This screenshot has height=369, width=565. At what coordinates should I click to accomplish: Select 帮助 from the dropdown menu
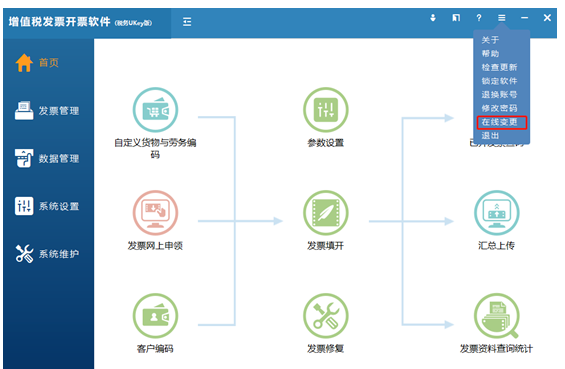coord(490,54)
